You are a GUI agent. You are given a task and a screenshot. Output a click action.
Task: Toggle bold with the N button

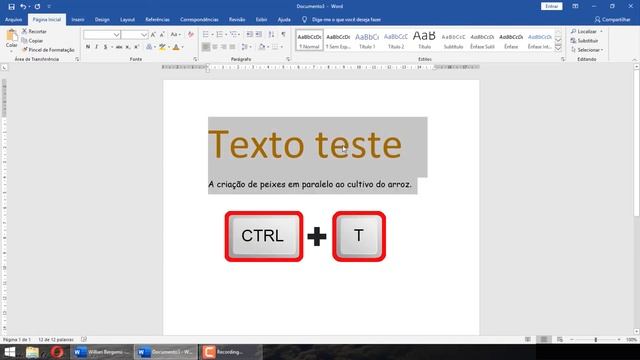coord(88,47)
